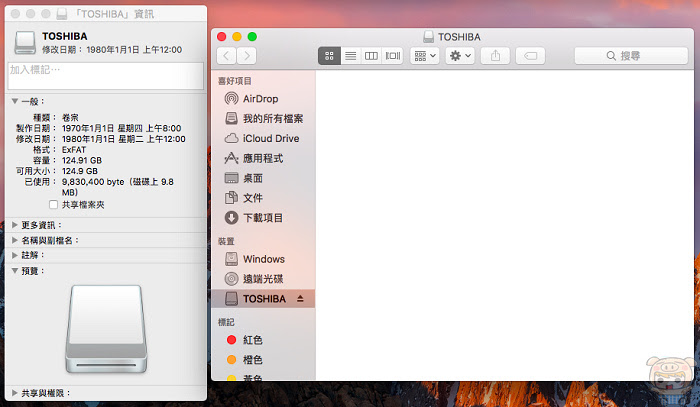Select the TOSHIBA drive in sidebar
The width and height of the screenshot is (700, 407).
tap(263, 299)
